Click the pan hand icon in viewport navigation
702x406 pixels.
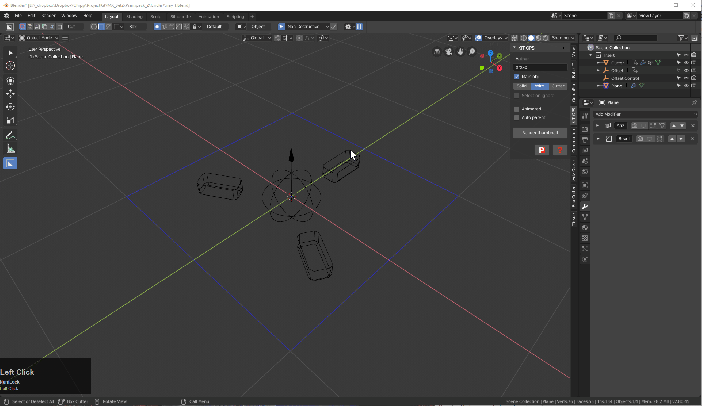[459, 52]
